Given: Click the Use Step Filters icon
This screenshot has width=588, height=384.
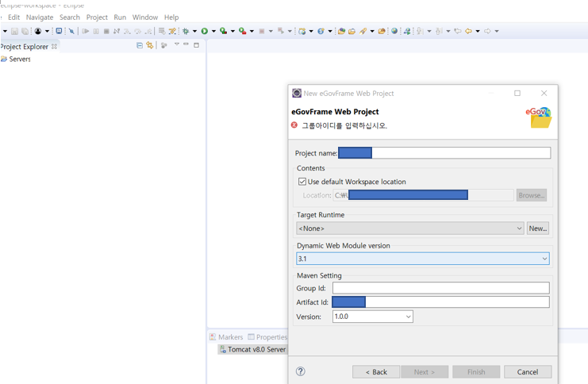Looking at the screenshot, I should point(172,31).
